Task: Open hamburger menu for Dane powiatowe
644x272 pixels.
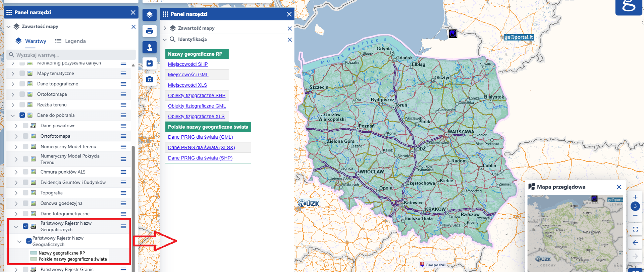Action: [123, 126]
